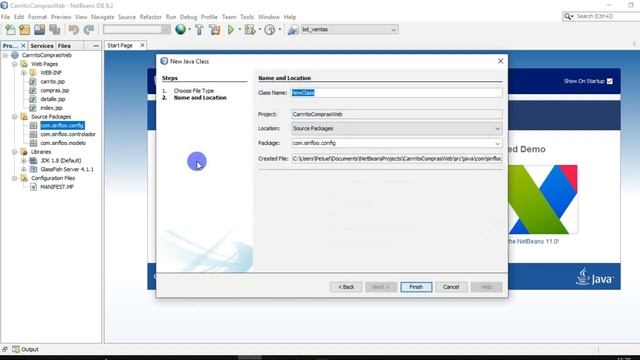Select com.sinfloo.controlador package
Image resolution: width=640 pixels, height=360 pixels.
tap(68, 134)
